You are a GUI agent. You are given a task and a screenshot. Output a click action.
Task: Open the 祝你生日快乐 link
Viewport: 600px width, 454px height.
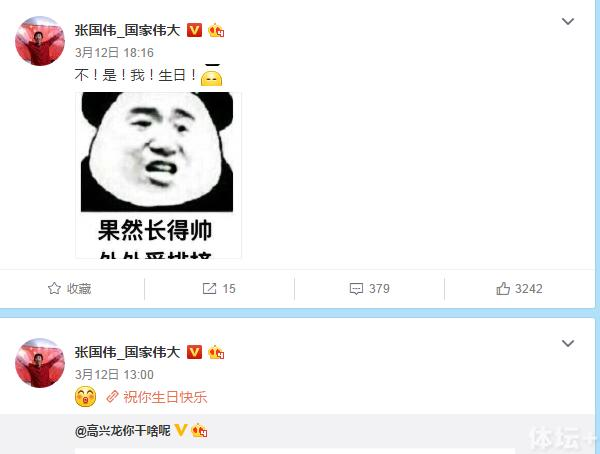[165, 397]
